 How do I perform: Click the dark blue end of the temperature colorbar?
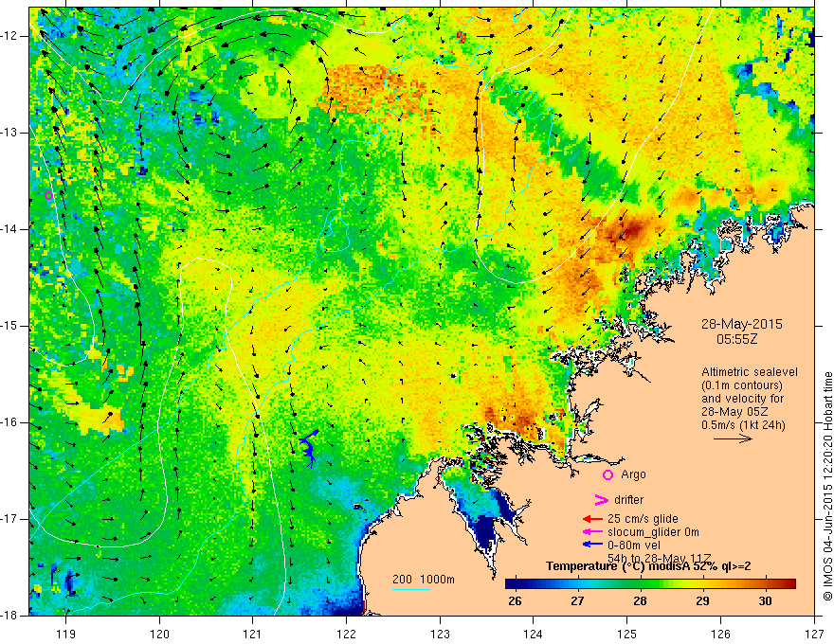[513, 584]
